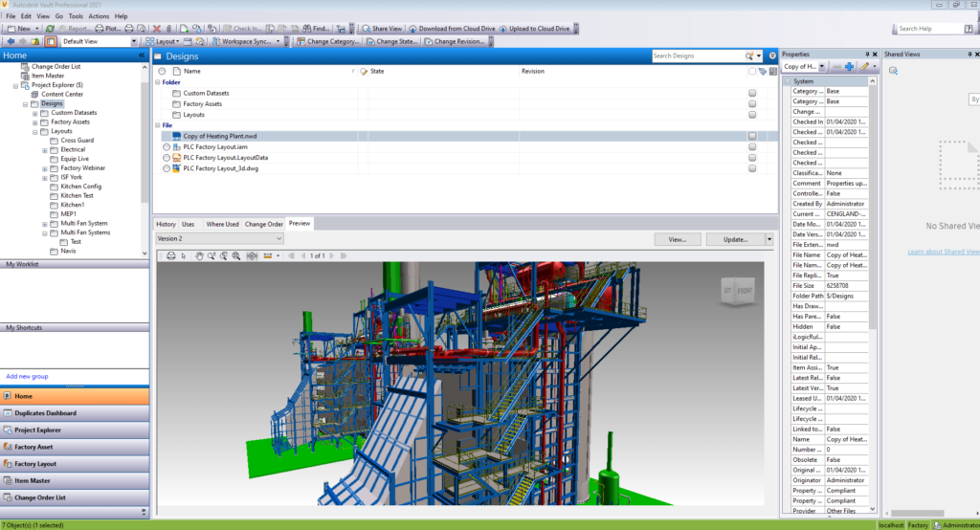Click the Update... button
The image size is (980, 530).
[735, 239]
